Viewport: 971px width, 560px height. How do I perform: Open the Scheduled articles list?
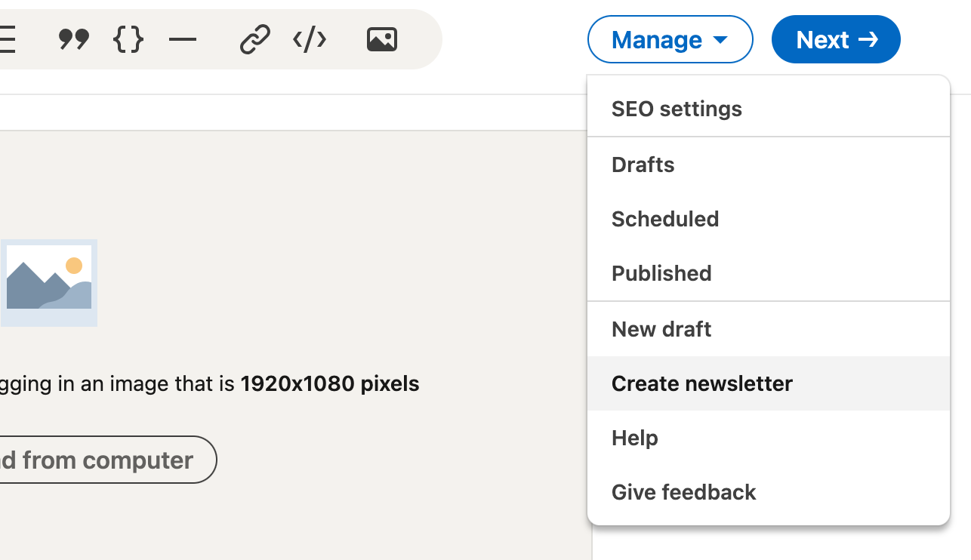click(x=665, y=219)
